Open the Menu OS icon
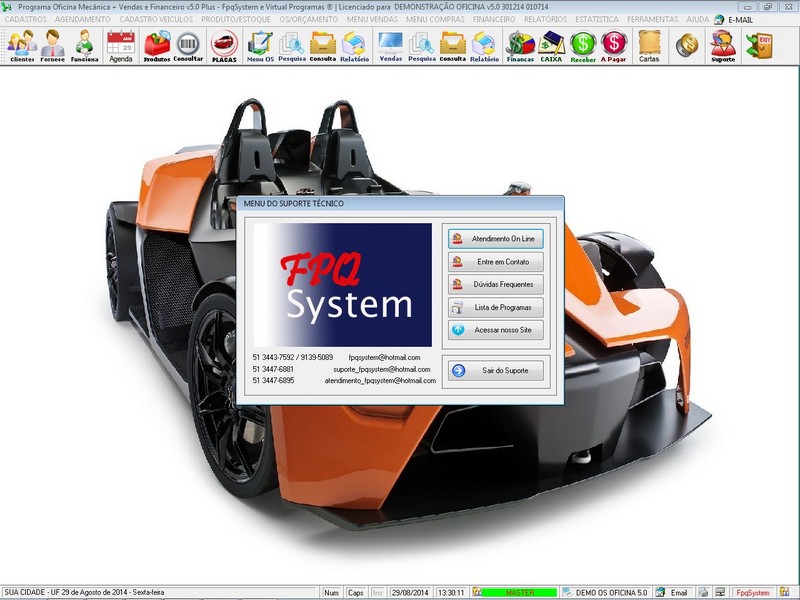This screenshot has height=600, width=800. tap(260, 46)
